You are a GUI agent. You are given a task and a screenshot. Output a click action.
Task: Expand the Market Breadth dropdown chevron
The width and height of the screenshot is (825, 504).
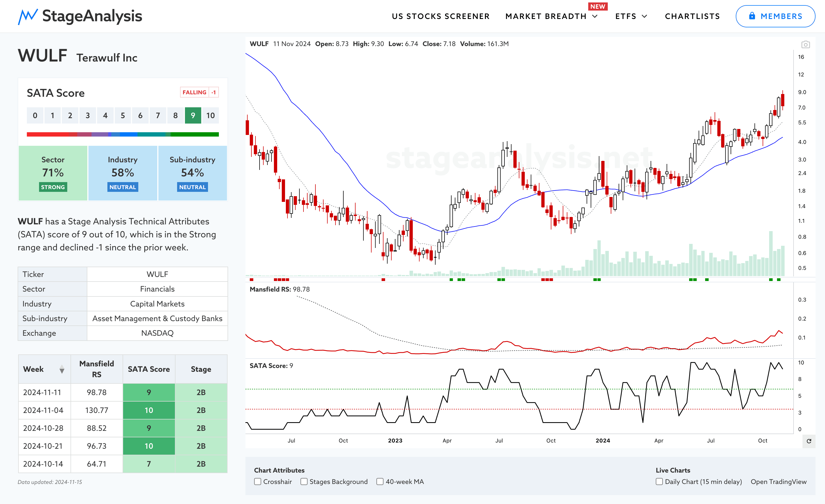pos(595,16)
